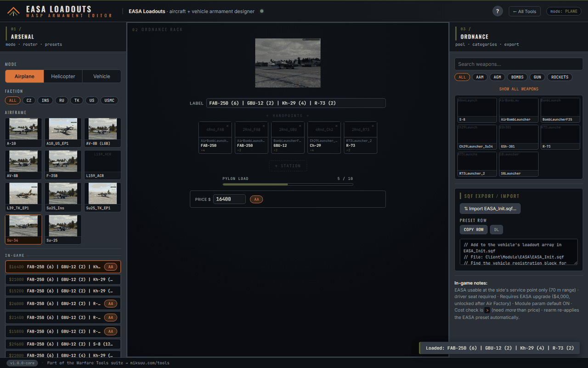
Task: Filter factions by RU
Action: click(62, 100)
